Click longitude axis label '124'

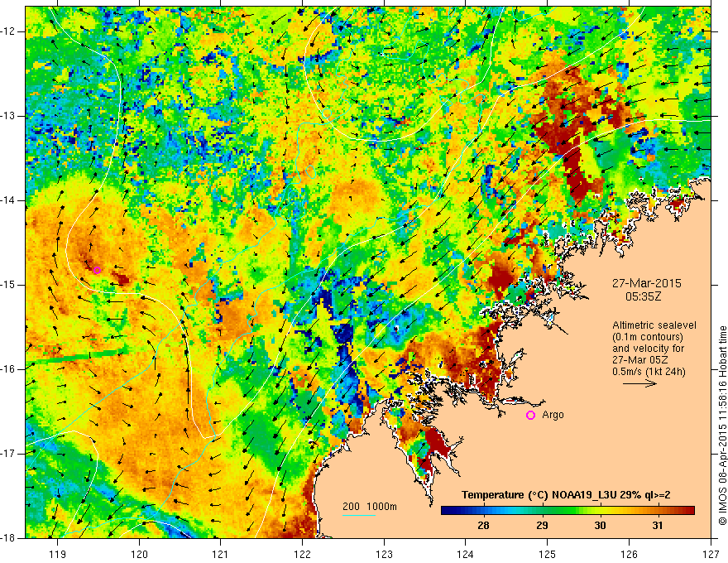point(466,554)
